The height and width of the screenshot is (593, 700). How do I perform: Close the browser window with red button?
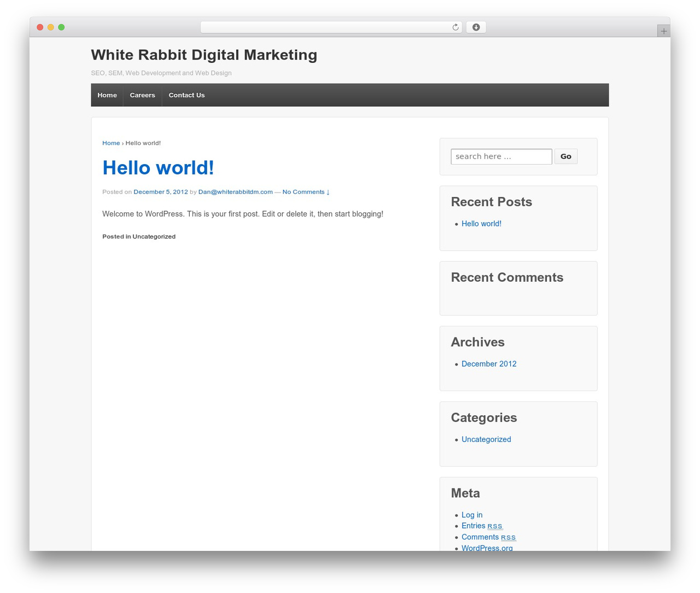40,27
